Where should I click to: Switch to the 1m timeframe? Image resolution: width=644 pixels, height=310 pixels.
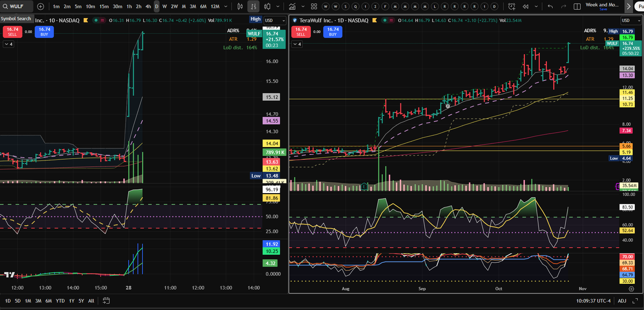56,6
